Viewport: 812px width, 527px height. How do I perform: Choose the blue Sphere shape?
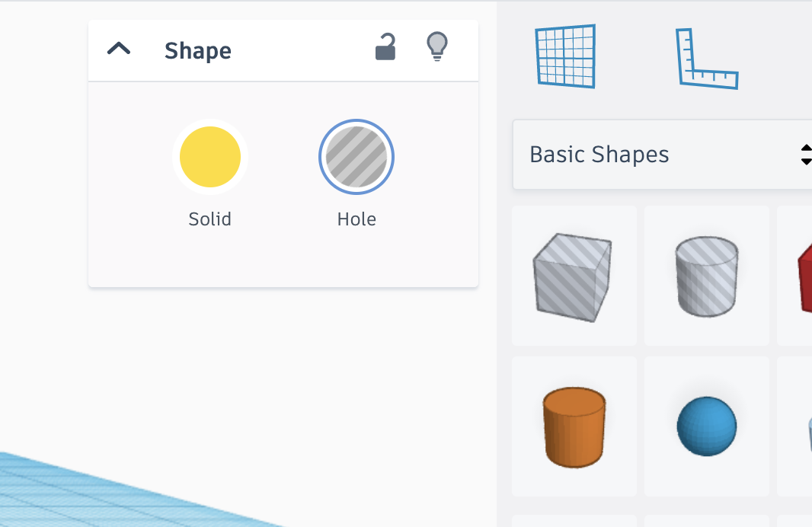pos(706,426)
